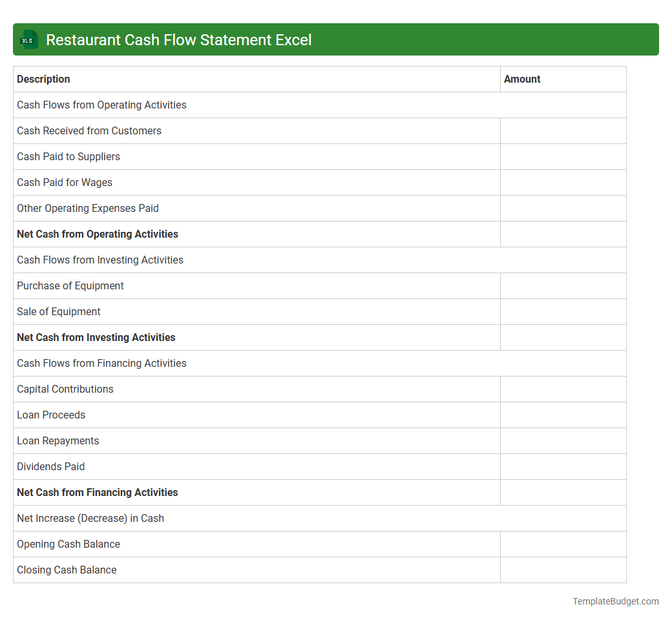Select Other Operating Expenses Paid
This screenshot has width=672, height=620.
point(88,208)
